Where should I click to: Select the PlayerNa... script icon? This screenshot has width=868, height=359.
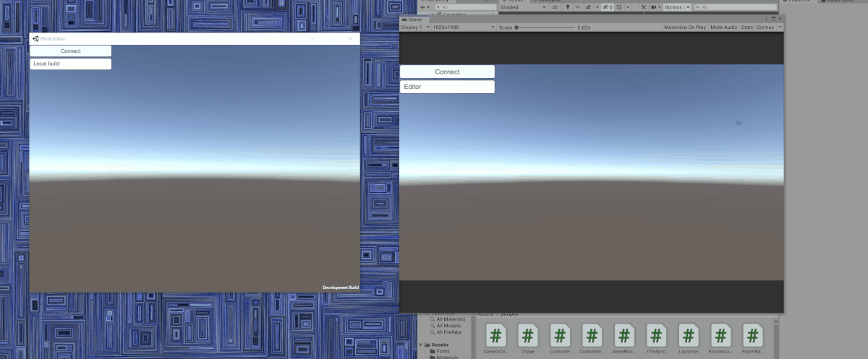[x=752, y=336]
